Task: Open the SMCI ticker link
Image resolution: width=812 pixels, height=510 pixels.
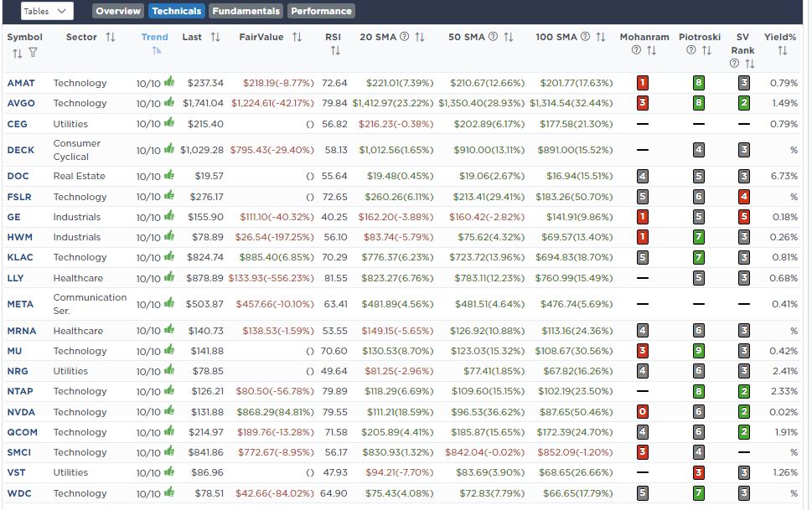Action: click(19, 452)
